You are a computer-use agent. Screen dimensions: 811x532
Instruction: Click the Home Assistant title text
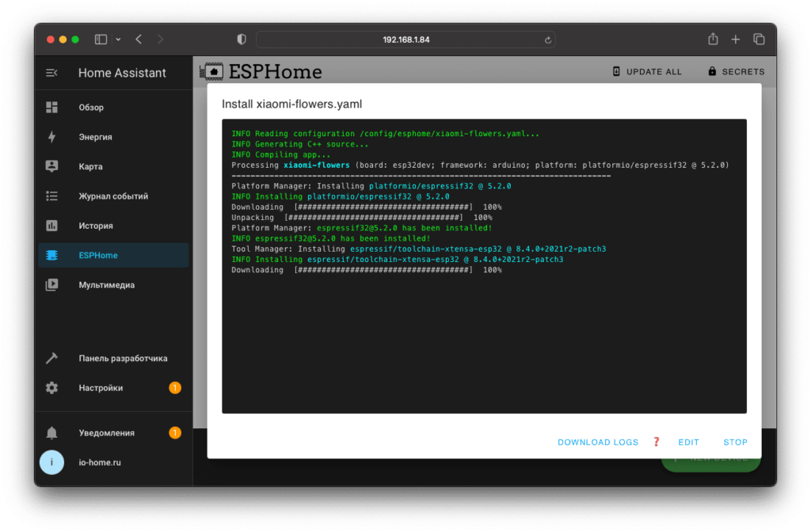122,73
